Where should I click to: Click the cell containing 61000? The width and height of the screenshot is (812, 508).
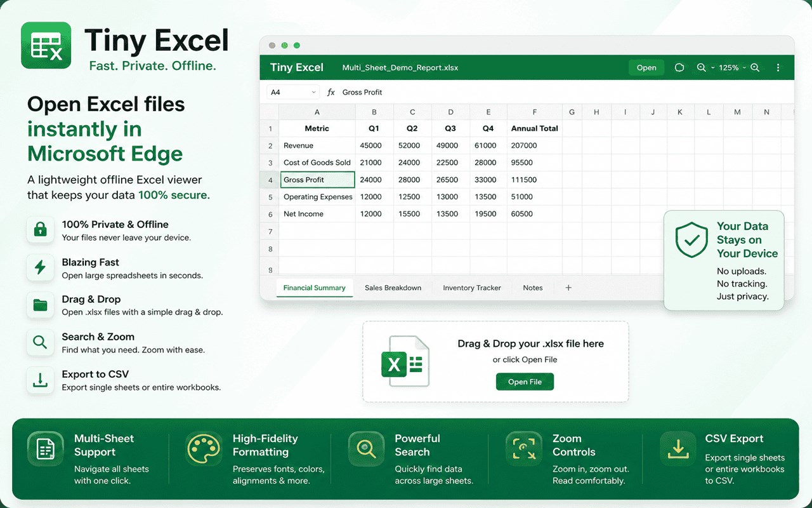tap(488, 145)
